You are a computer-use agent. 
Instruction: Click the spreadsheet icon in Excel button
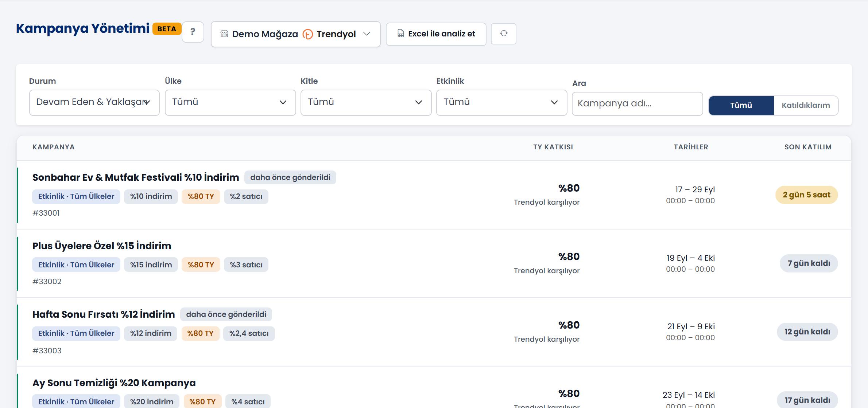tap(400, 34)
